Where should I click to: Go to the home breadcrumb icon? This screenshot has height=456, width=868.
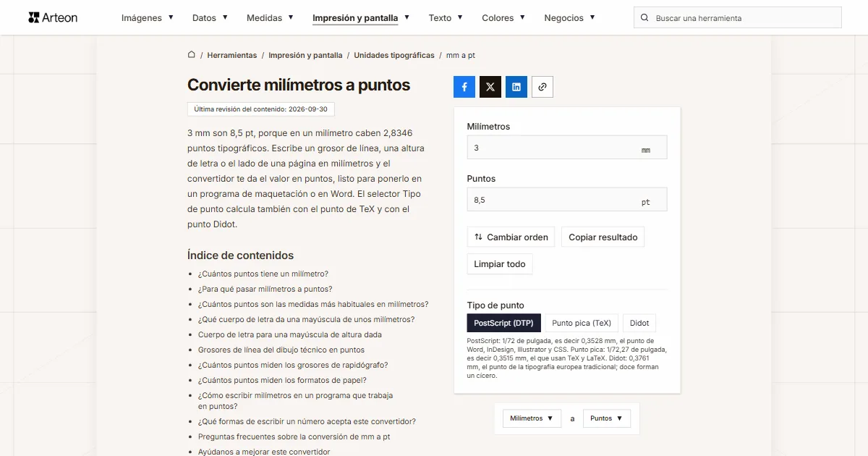click(x=192, y=55)
